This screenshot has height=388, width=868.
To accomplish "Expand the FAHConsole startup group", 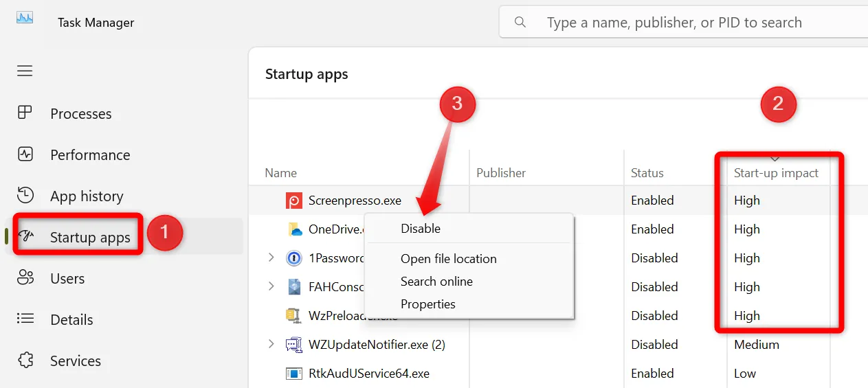I will 271,286.
